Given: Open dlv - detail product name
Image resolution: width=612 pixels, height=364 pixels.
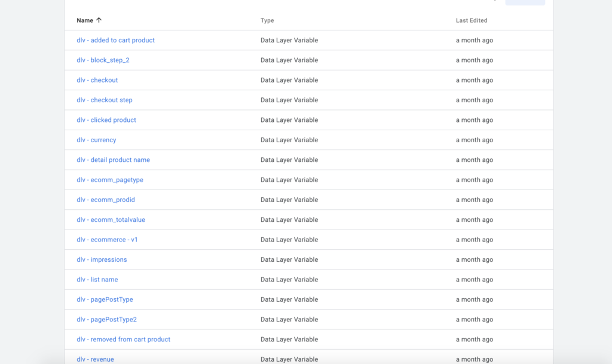Looking at the screenshot, I should pos(113,160).
